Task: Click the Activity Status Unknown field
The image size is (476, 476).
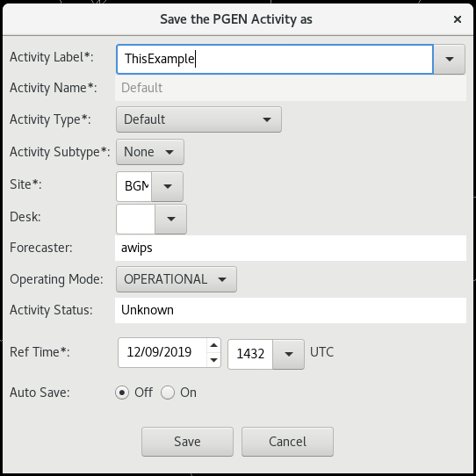Action: tap(291, 310)
